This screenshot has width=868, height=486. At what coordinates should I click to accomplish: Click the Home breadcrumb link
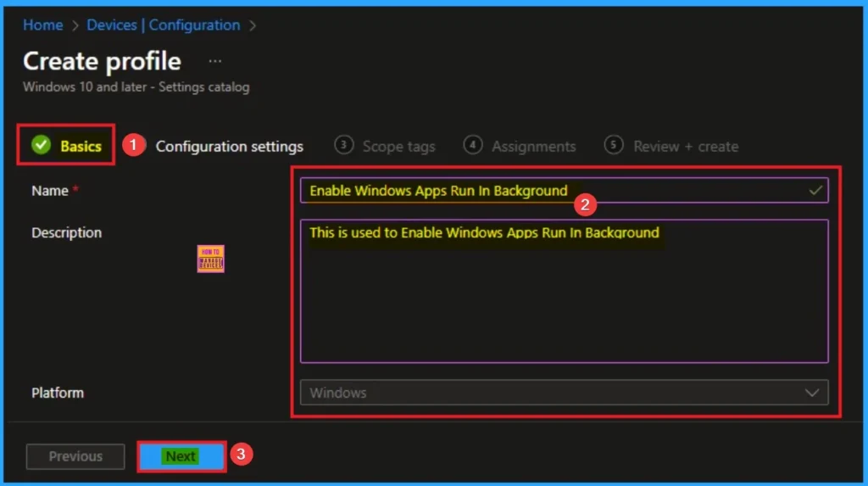pos(42,25)
